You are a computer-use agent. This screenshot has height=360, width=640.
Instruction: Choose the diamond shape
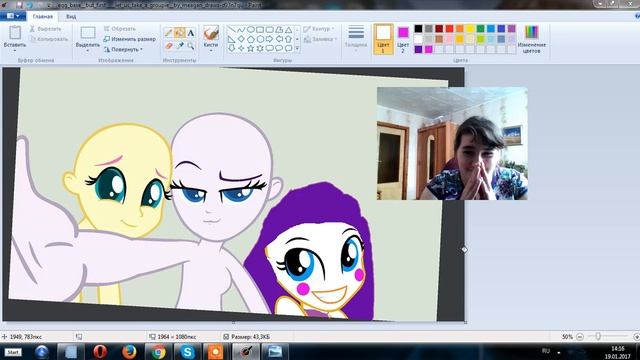241,39
